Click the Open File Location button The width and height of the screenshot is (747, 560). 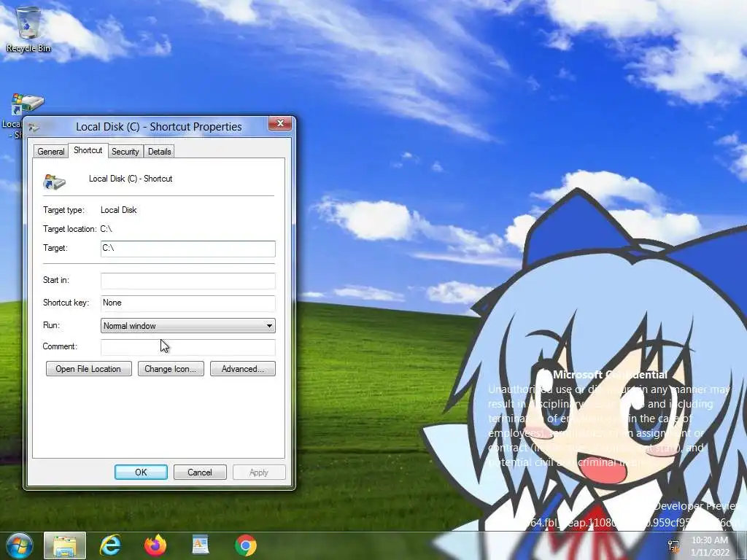coord(88,368)
